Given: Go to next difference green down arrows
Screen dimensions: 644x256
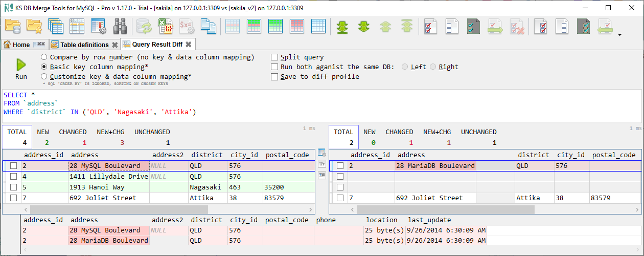Looking at the screenshot, I should pyautogui.click(x=364, y=26).
